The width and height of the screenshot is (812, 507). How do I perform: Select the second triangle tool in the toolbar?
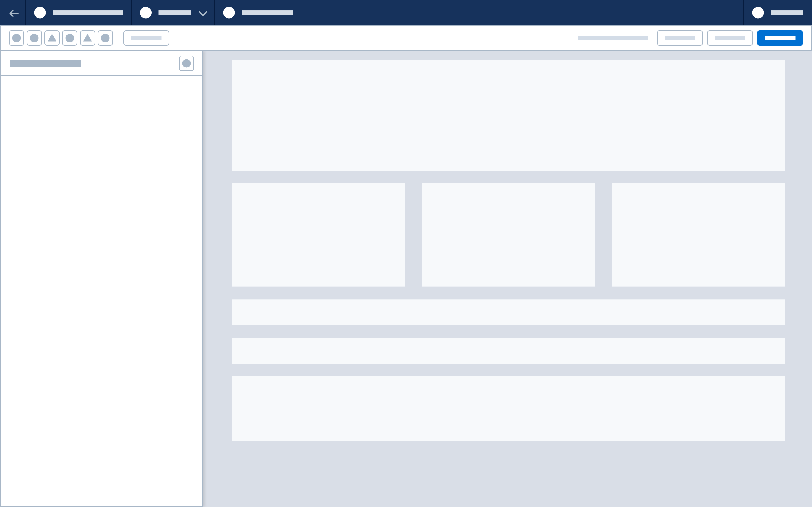pos(88,38)
